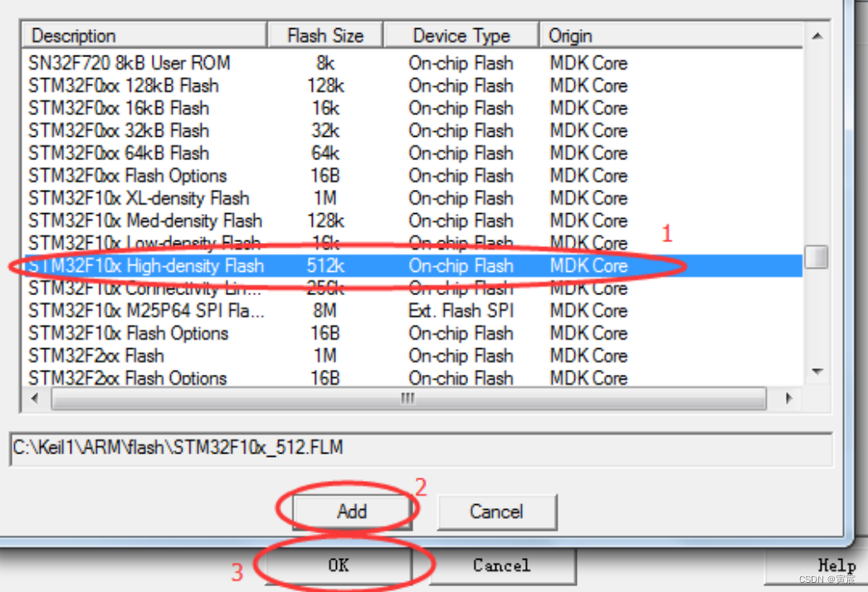This screenshot has height=592, width=868.
Task: Click the Add button
Action: tap(352, 512)
